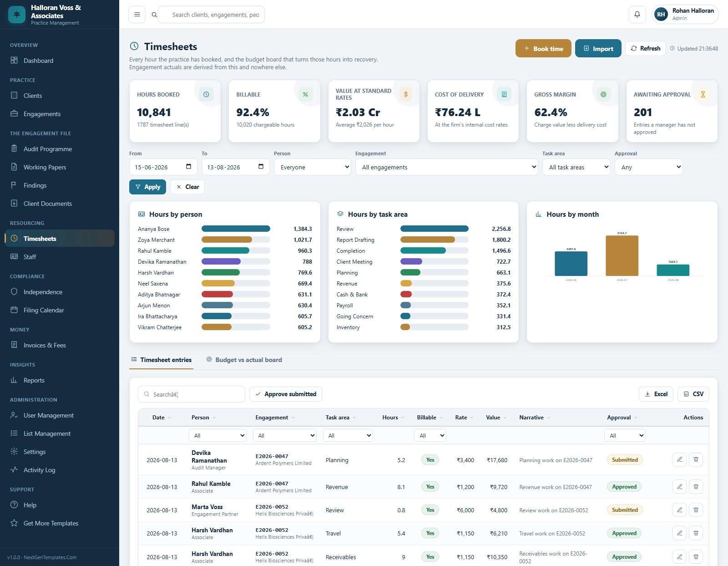Open Filing Calendar in sidebar
The width and height of the screenshot is (728, 566).
pyautogui.click(x=60, y=310)
